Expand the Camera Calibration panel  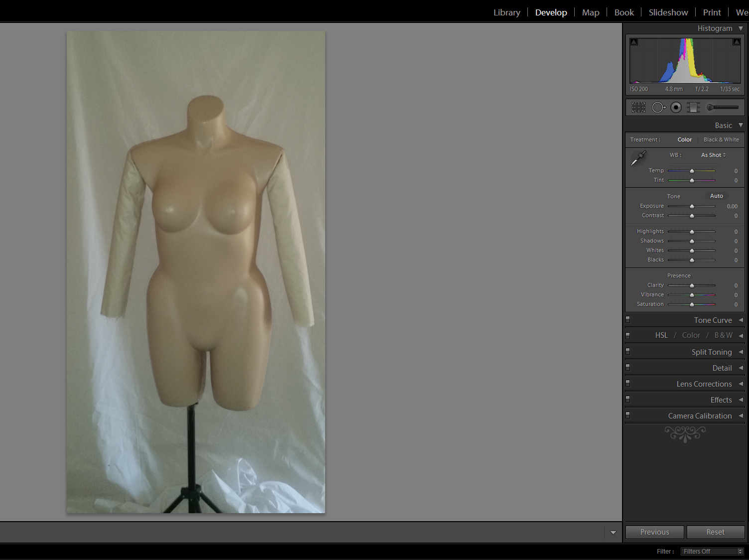[x=741, y=416]
